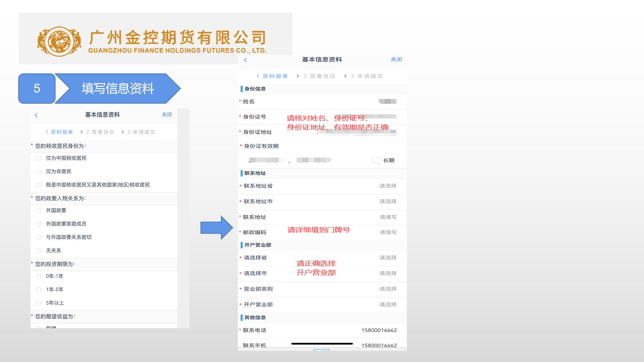Go to 1.资料报审 step in left screen

[59, 132]
